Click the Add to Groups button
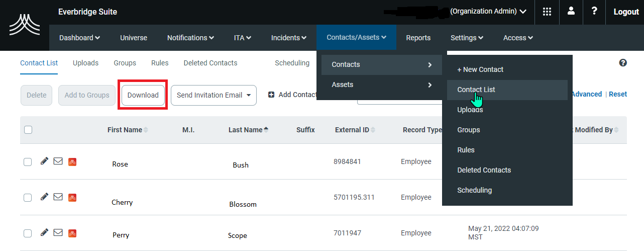644x251 pixels. [x=87, y=95]
